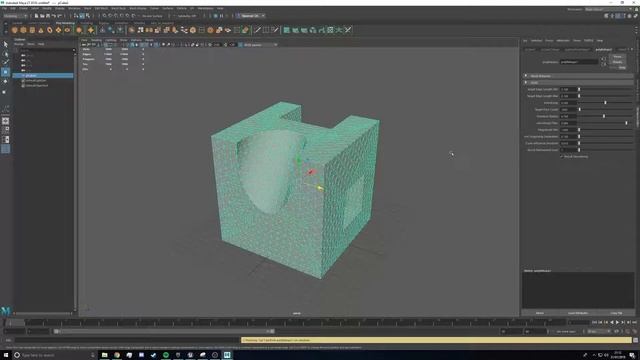Toggle the checkbox below the attribute sliders
The image size is (640, 360).
click(x=562, y=156)
